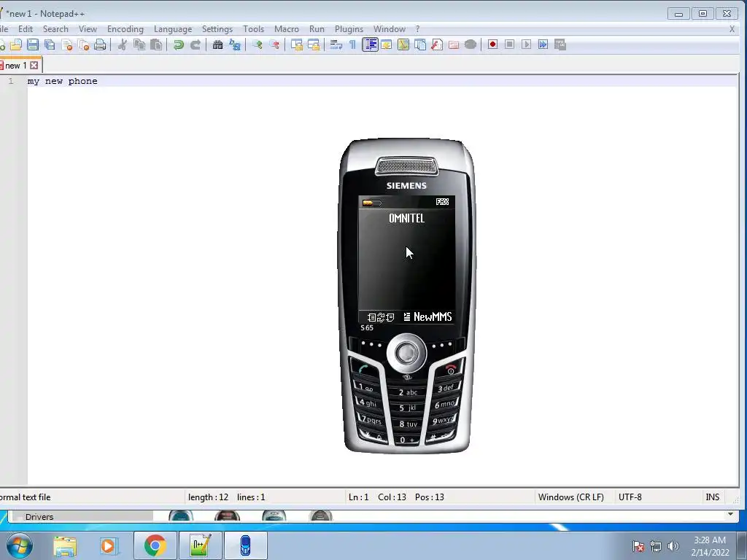Start macro recording with red dot

click(492, 44)
